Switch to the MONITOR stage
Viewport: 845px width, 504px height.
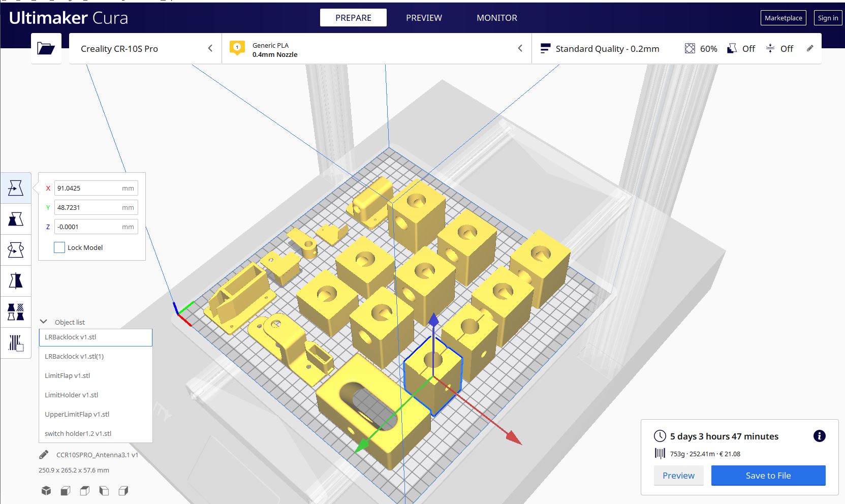click(496, 18)
